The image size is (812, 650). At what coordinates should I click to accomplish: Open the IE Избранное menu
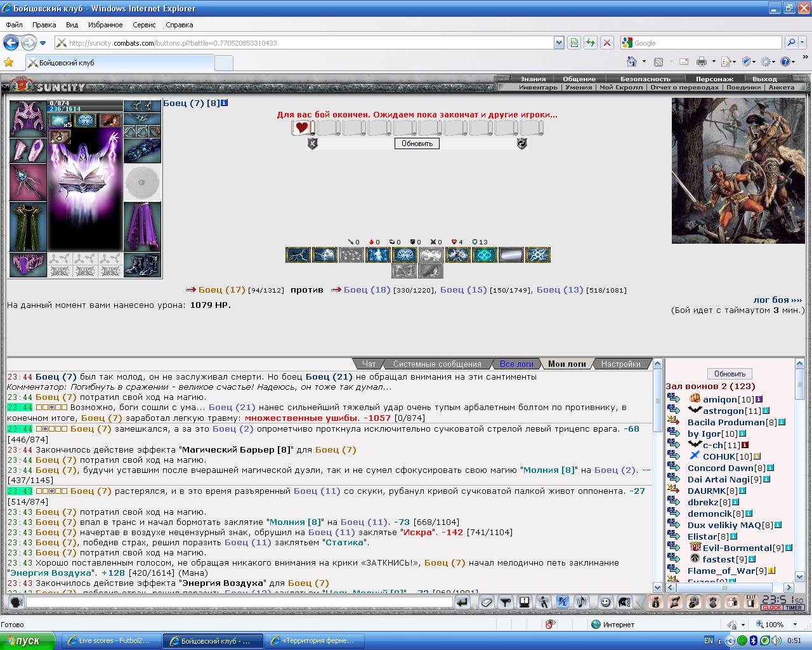[105, 25]
